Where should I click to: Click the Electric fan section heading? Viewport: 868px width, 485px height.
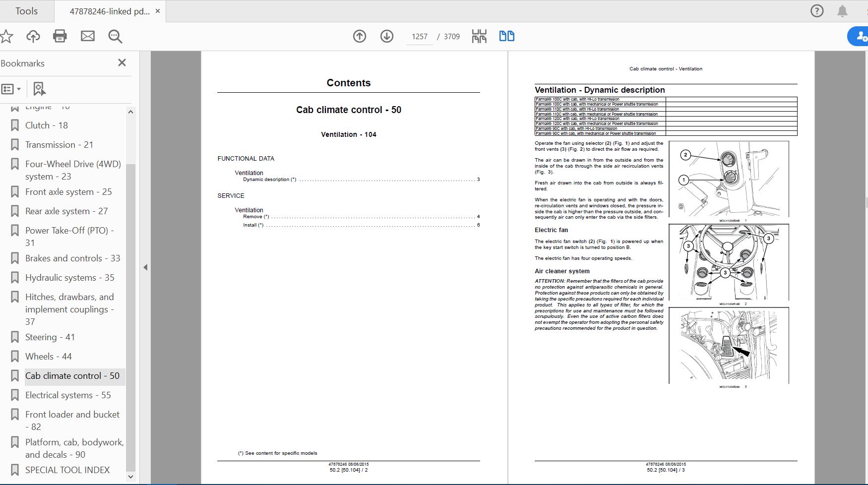coord(552,230)
